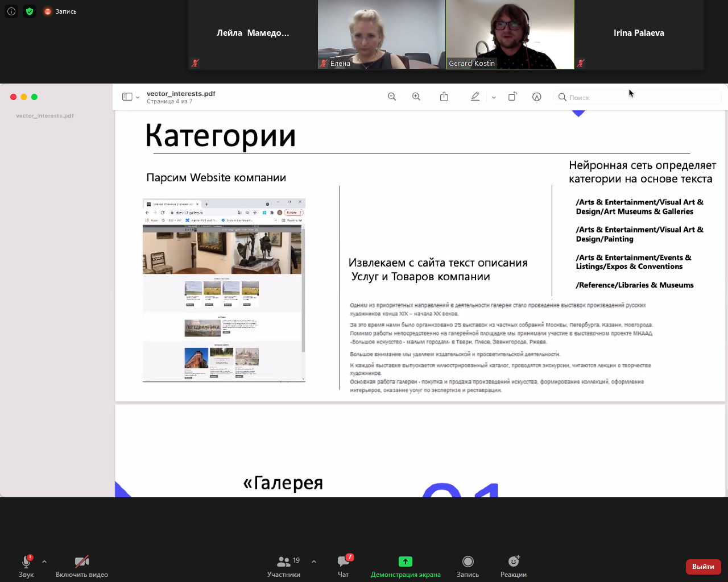Show the Участники list

coord(284,565)
